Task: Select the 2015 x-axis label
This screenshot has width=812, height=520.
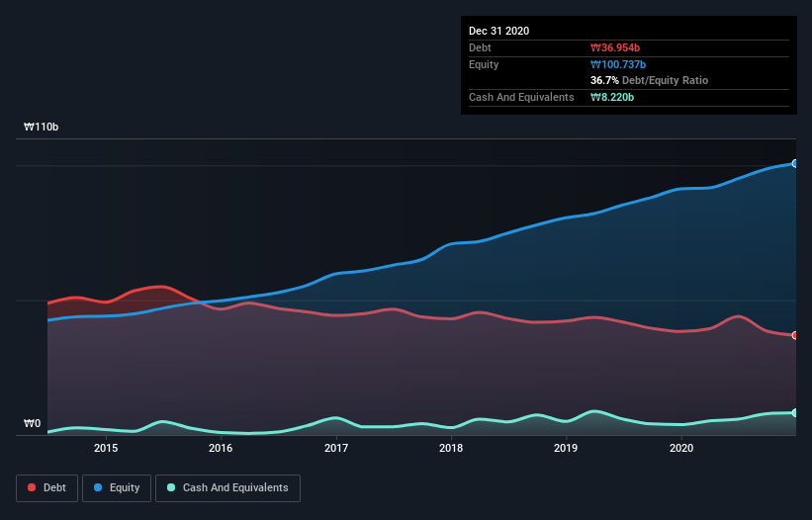Action: (x=106, y=448)
